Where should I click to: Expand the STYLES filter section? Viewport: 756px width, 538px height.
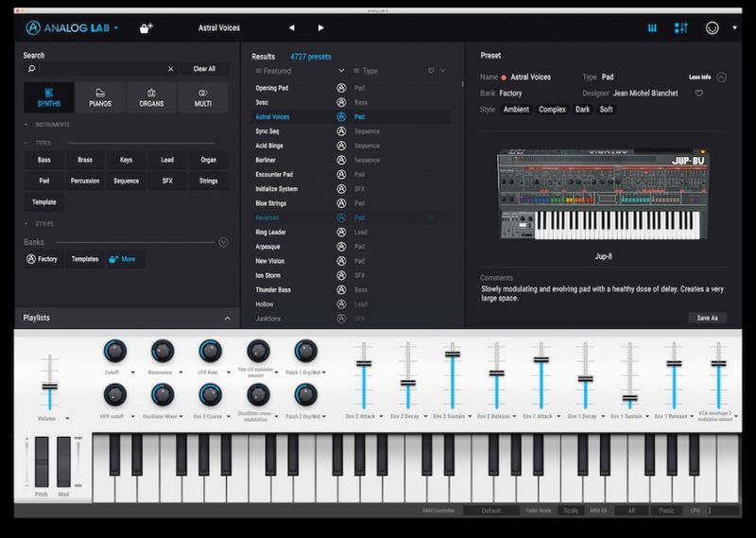[39, 224]
